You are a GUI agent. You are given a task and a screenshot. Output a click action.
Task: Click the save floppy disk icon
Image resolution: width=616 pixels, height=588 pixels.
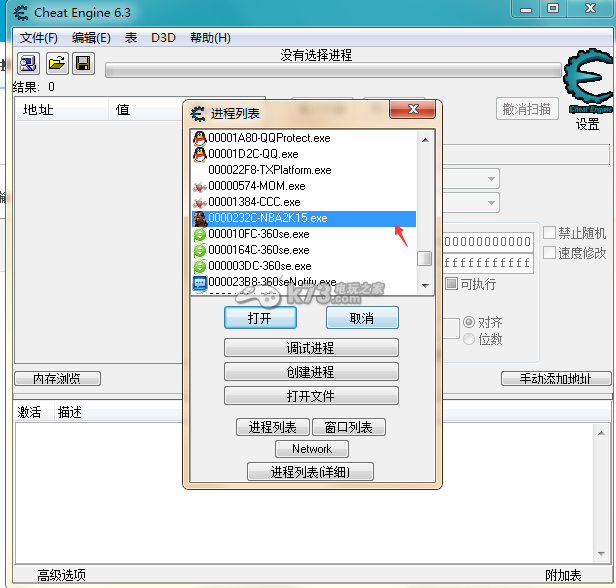[84, 64]
